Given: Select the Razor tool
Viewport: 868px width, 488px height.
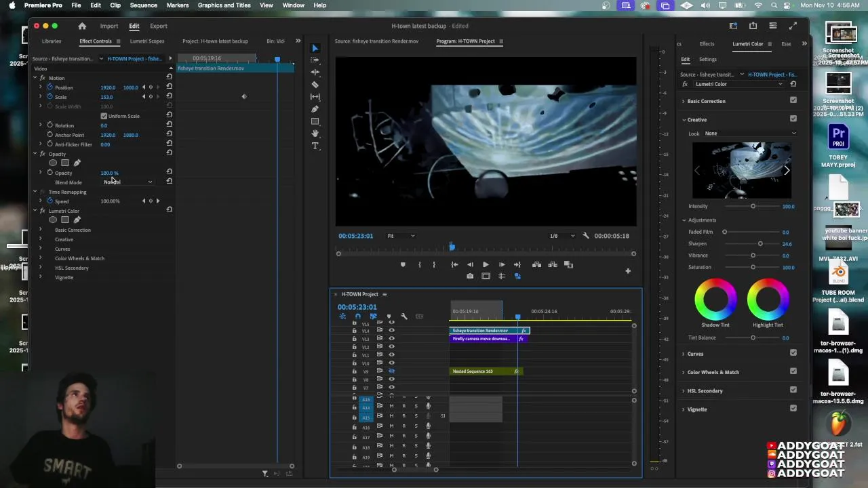Looking at the screenshot, I should (x=315, y=85).
